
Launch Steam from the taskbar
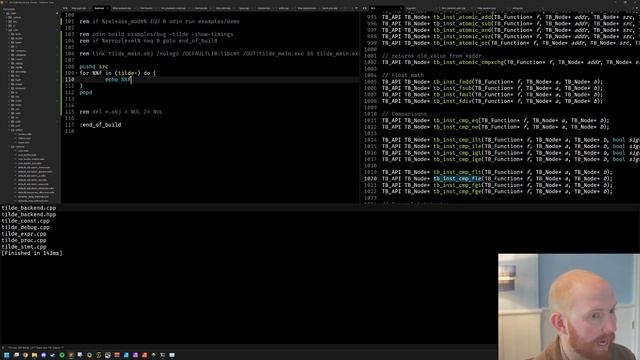pyautogui.click(x=53, y=355)
